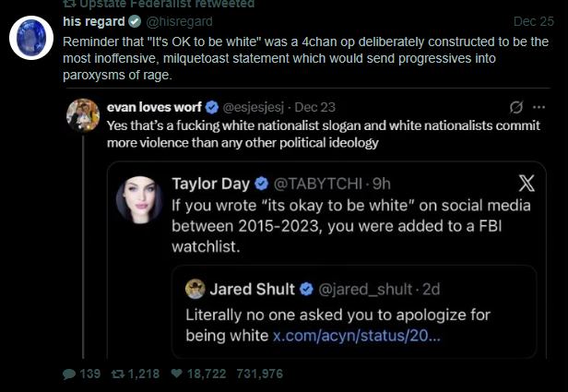Click the circle-slash icon on evan's tweet
Screen dimensions: 568x392
click(x=516, y=106)
